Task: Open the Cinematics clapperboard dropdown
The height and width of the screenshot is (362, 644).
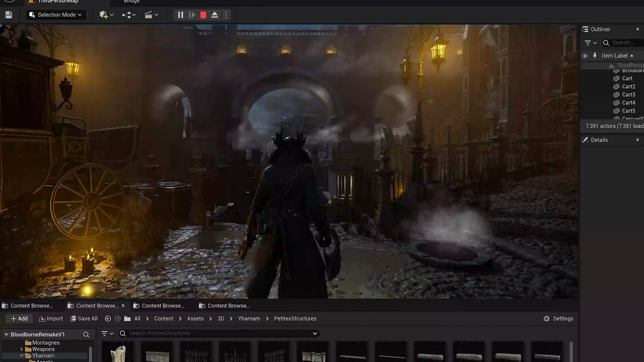Action: 151,15
